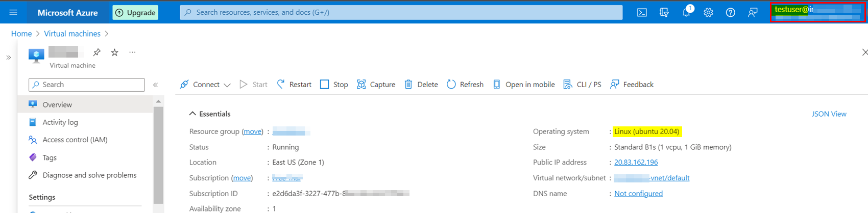Focus the global resources search box
This screenshot has height=213, width=868.
[401, 12]
